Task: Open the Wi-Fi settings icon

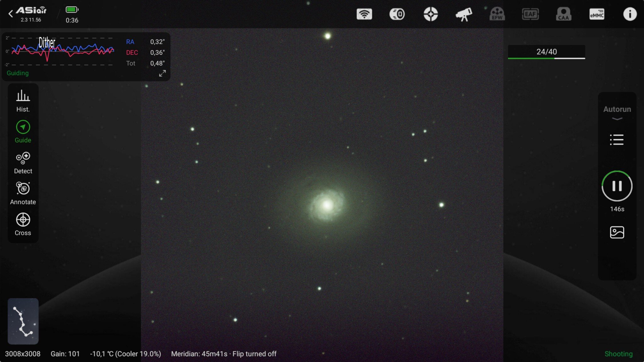Action: click(x=364, y=14)
